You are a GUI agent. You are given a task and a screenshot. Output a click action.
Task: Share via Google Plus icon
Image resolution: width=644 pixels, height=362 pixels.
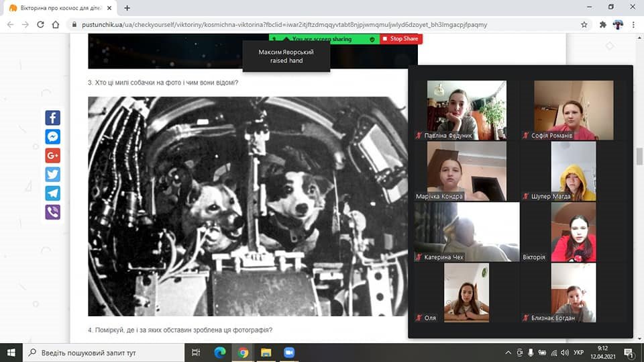click(52, 156)
